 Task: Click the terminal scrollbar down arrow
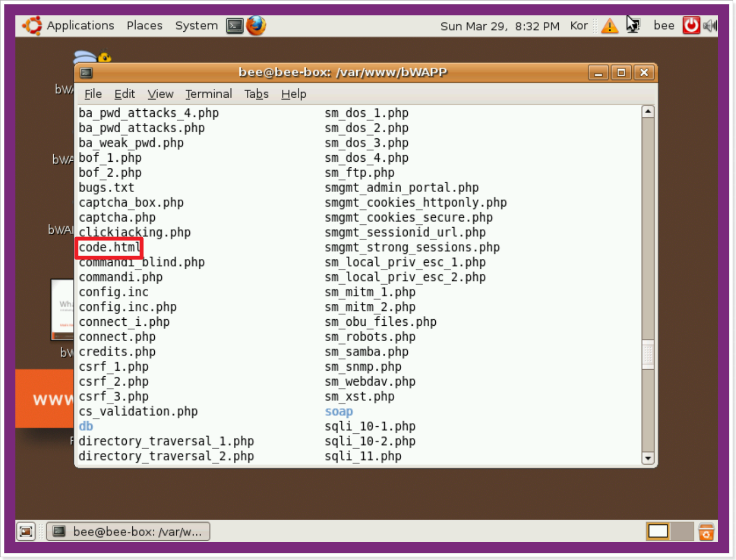[x=648, y=459]
